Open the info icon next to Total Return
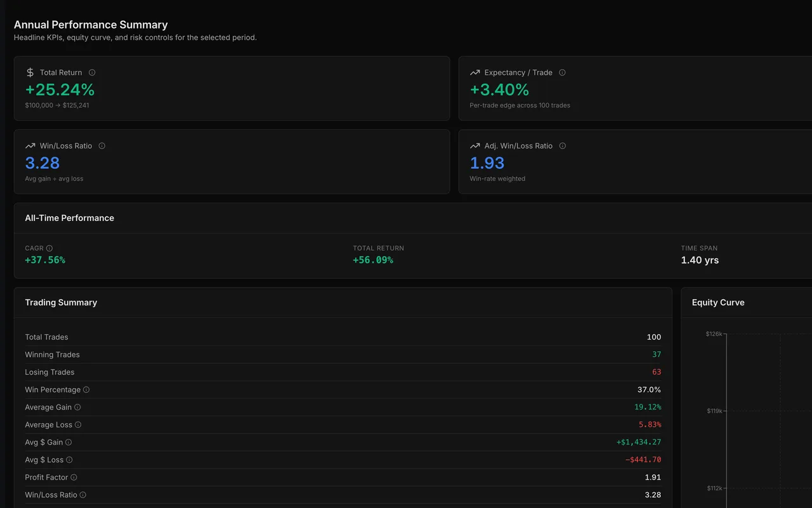Viewport: 812px width, 508px height. [x=92, y=72]
